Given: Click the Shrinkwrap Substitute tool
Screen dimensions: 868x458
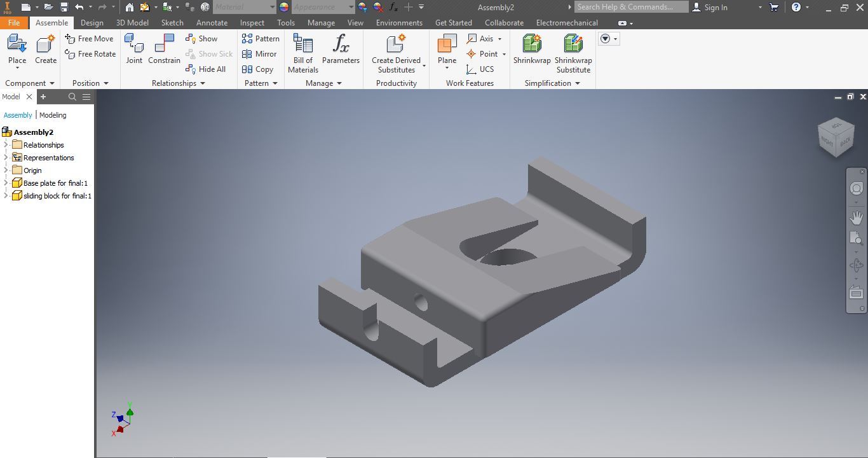Looking at the screenshot, I should pos(573,53).
